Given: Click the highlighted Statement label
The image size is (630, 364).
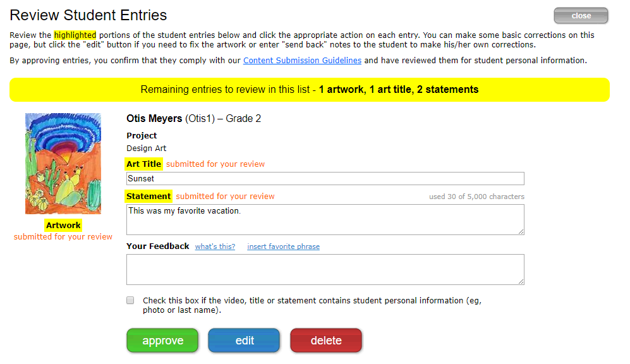Looking at the screenshot, I should pyautogui.click(x=148, y=196).
